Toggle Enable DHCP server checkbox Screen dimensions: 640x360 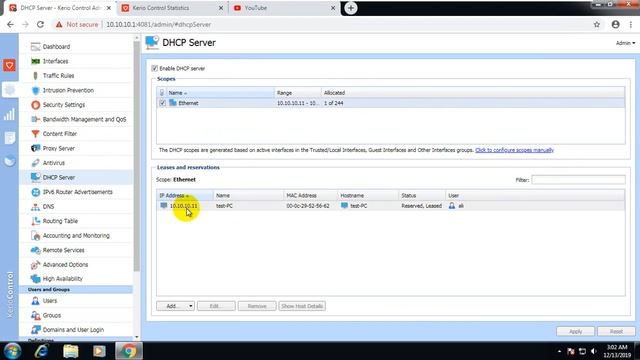click(154, 68)
